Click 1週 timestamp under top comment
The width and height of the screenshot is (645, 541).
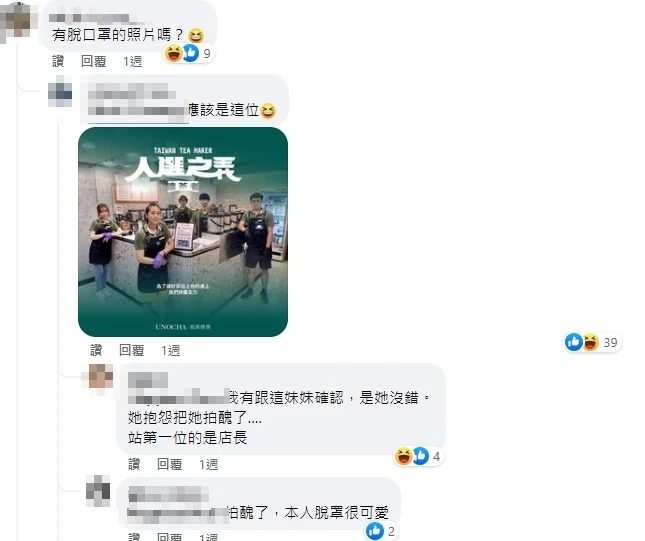tap(132, 62)
